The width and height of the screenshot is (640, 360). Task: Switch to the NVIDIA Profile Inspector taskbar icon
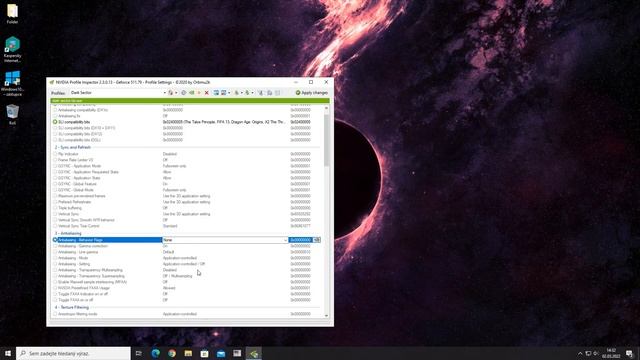pyautogui.click(x=253, y=353)
